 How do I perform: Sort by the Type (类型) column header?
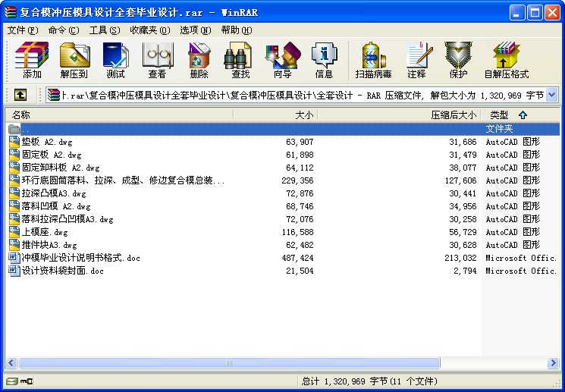click(x=499, y=115)
